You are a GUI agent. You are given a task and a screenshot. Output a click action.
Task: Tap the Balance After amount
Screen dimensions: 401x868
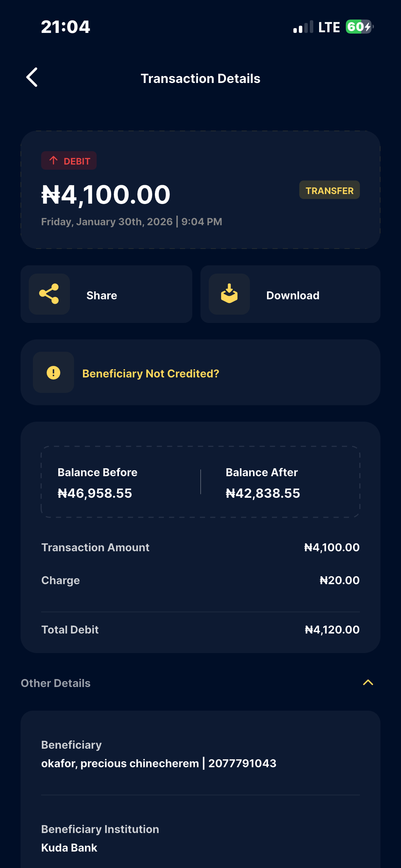[263, 493]
